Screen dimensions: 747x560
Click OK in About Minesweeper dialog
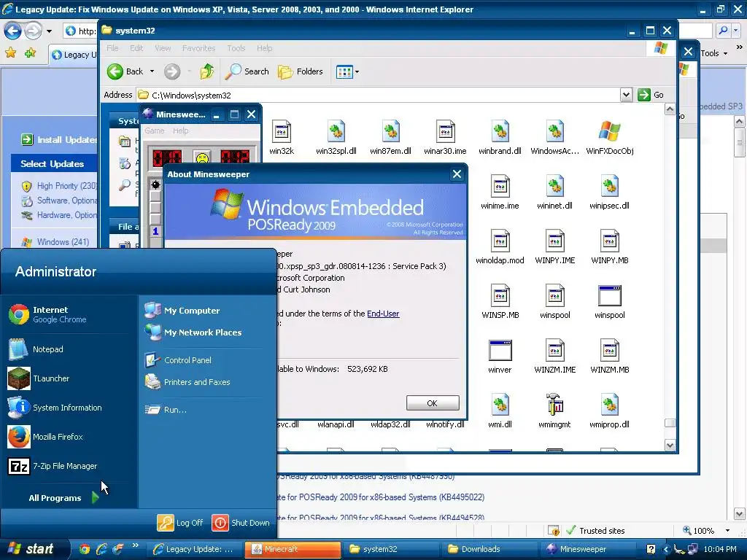433,402
